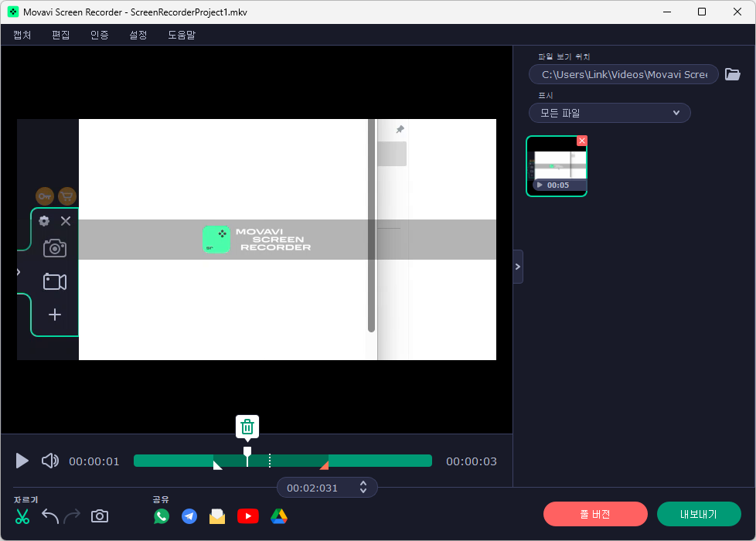Adjust the 00:02:031 time stepper arrows

[x=363, y=488]
